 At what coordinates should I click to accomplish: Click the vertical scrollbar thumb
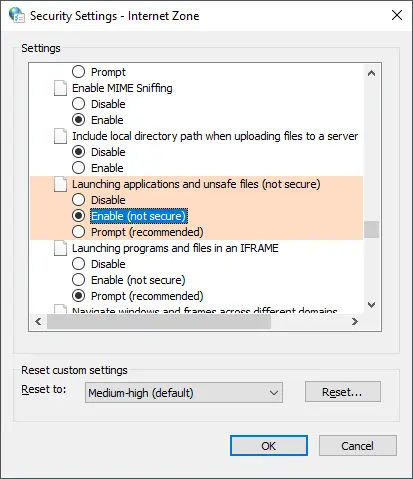(x=371, y=229)
